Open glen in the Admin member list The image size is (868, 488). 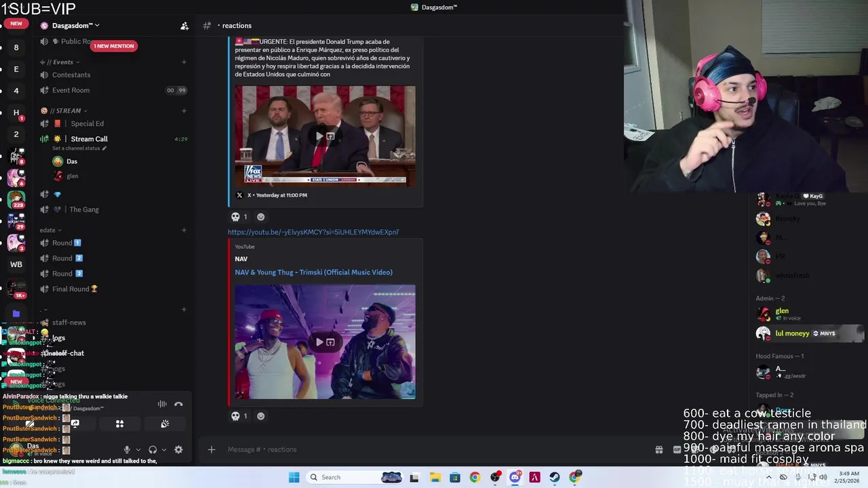tap(809, 314)
